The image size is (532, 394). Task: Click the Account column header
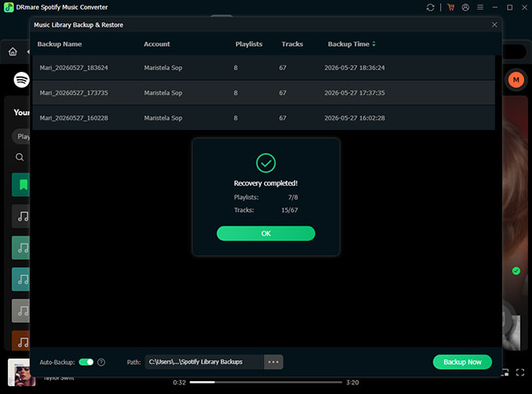(157, 44)
